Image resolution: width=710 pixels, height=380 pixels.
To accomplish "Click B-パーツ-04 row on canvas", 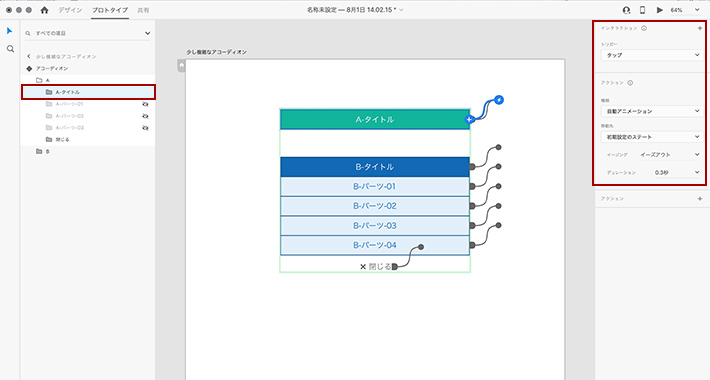I will (375, 245).
